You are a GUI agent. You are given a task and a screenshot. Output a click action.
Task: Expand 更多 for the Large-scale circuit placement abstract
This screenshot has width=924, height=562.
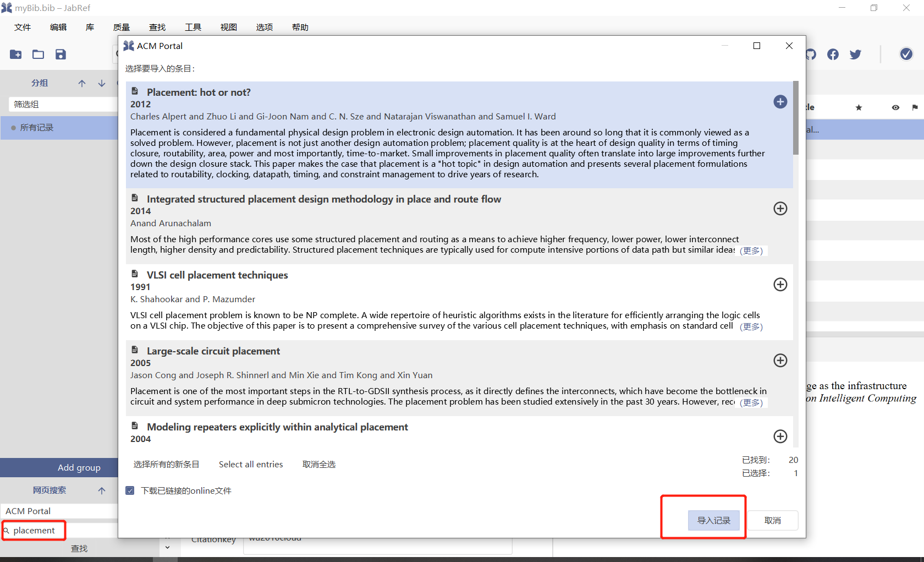(x=751, y=402)
